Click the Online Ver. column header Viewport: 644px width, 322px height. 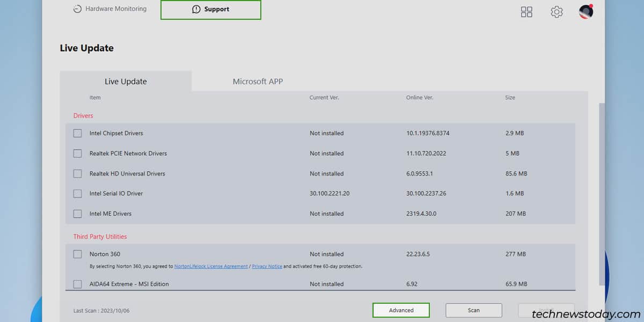click(420, 98)
